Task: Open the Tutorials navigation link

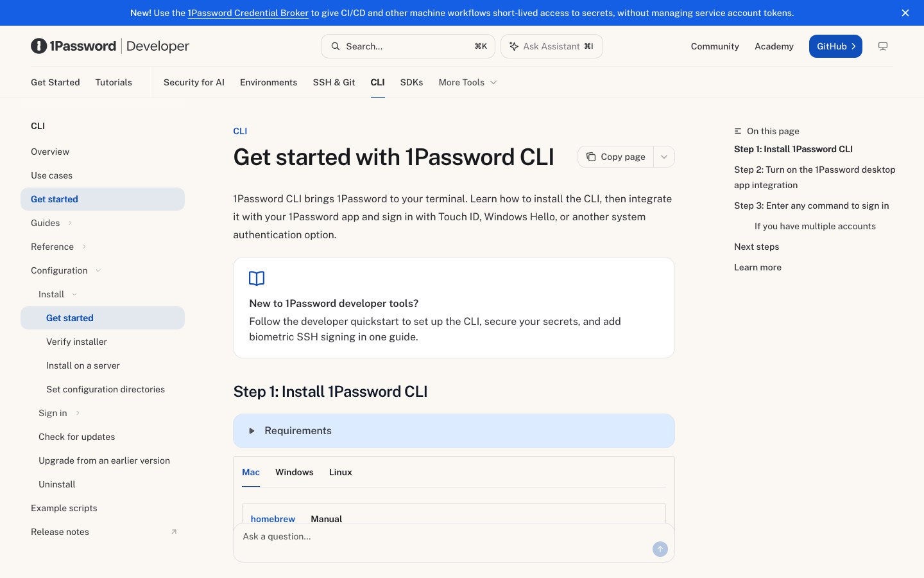Action: click(x=114, y=82)
